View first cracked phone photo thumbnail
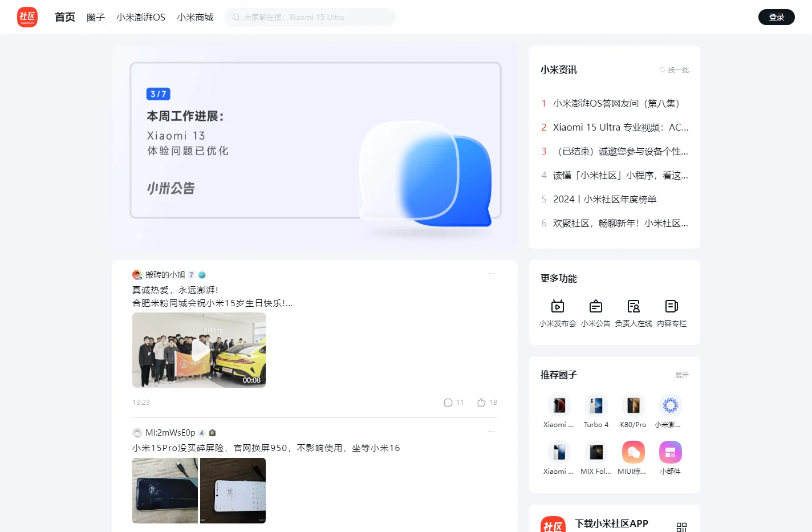 point(165,490)
